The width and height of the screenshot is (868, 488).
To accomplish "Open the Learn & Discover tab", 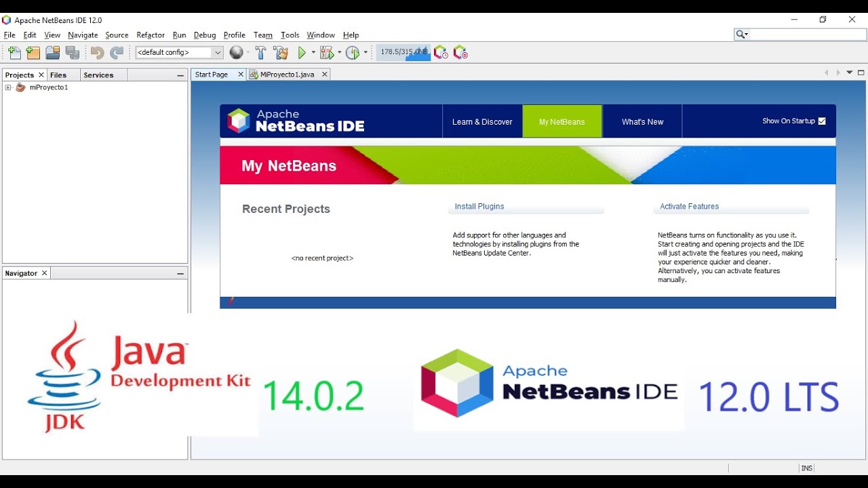I will (482, 122).
